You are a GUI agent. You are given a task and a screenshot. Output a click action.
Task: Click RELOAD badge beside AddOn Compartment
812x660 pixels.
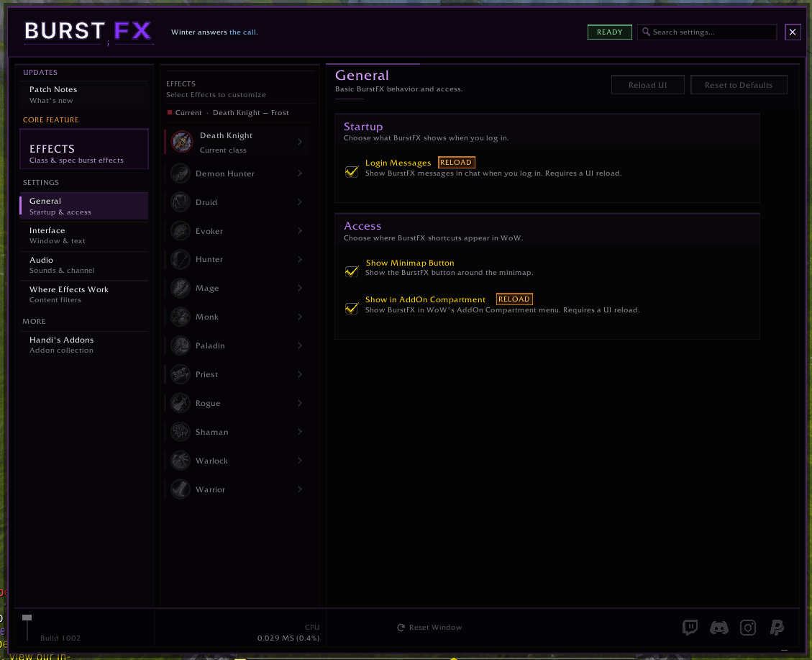(514, 299)
